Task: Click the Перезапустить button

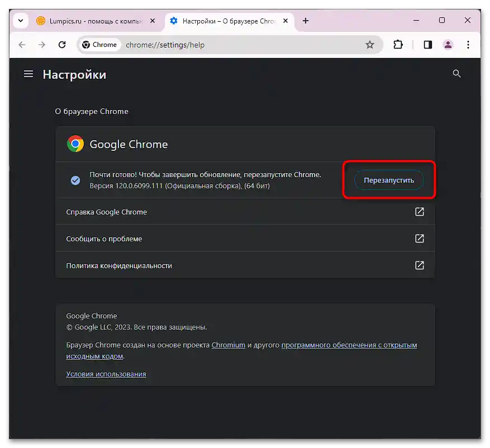Action: (388, 180)
